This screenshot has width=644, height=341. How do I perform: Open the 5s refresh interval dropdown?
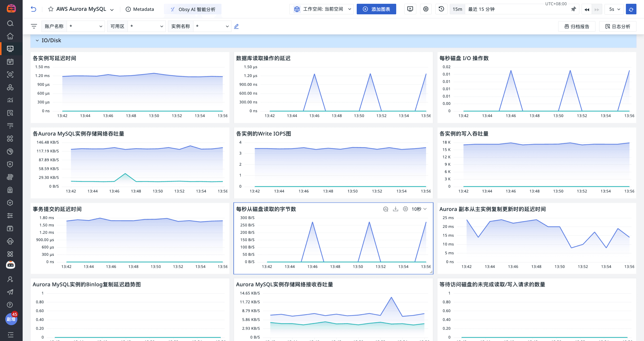point(614,9)
